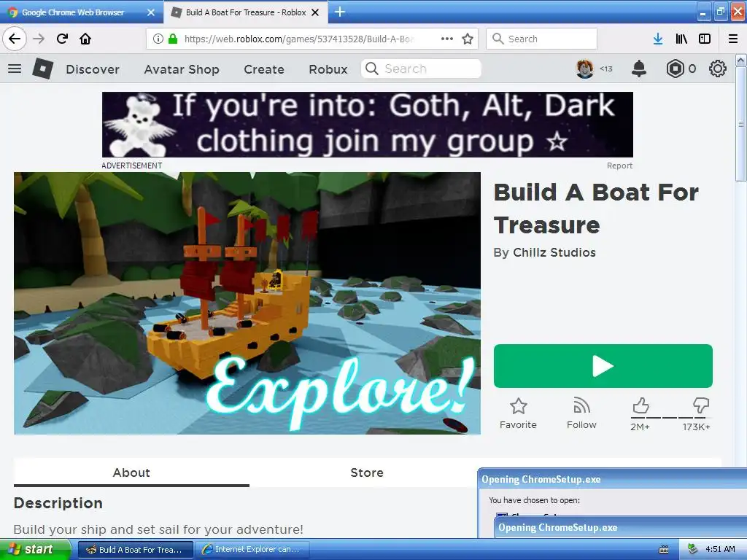Open Roblox notifications bell

(x=639, y=69)
